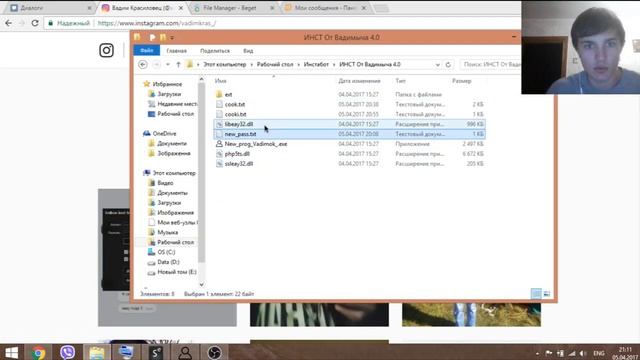The height and width of the screenshot is (360, 640).
Task: Select the new_pass.txt file
Action: (240, 134)
